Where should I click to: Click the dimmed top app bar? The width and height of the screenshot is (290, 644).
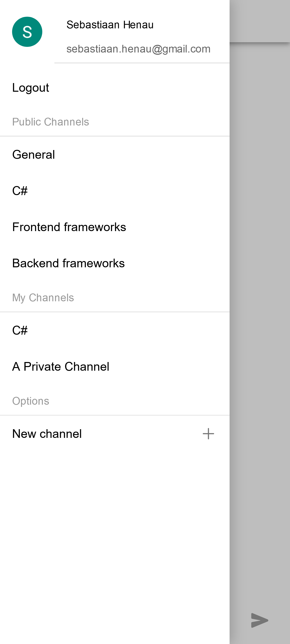[x=260, y=21]
